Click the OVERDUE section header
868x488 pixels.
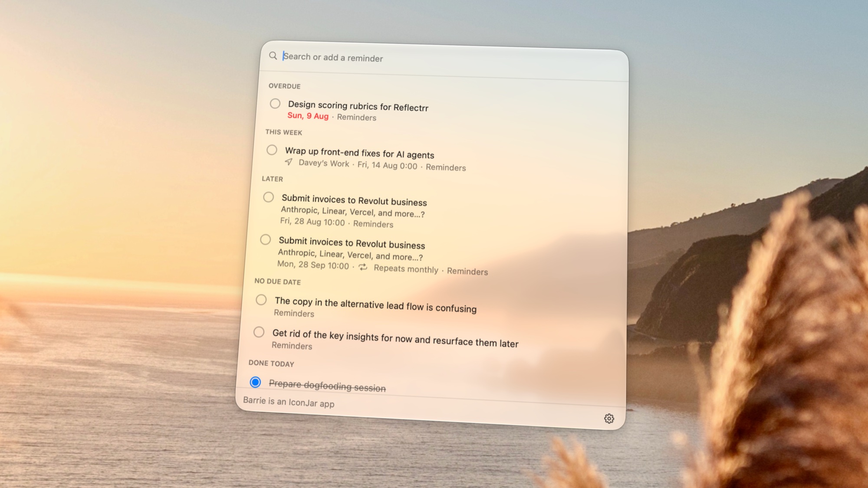285,86
